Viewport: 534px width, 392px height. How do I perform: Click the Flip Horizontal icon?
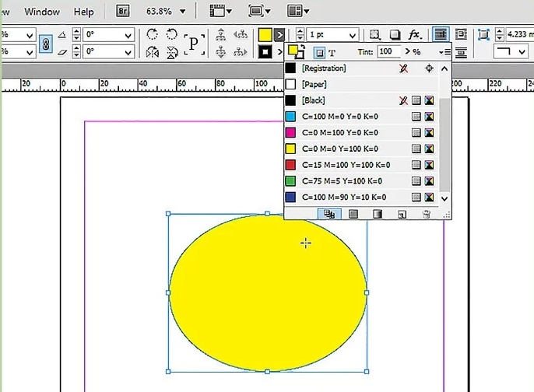pos(153,52)
